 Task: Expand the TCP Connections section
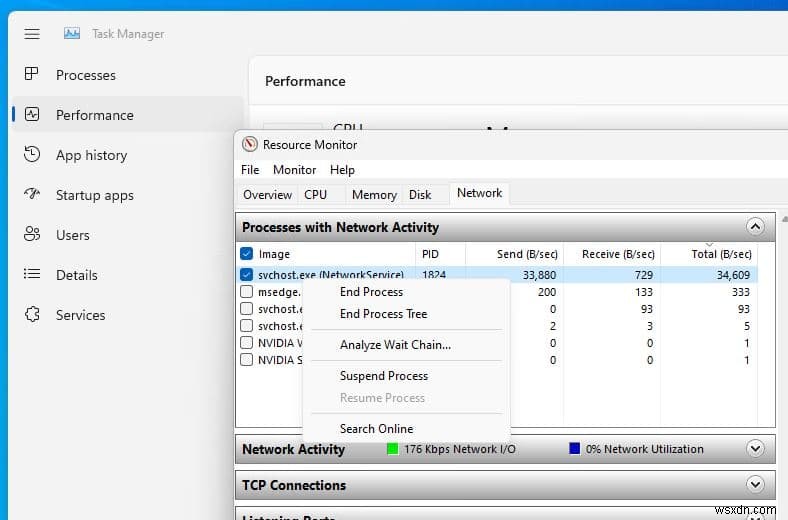(755, 484)
